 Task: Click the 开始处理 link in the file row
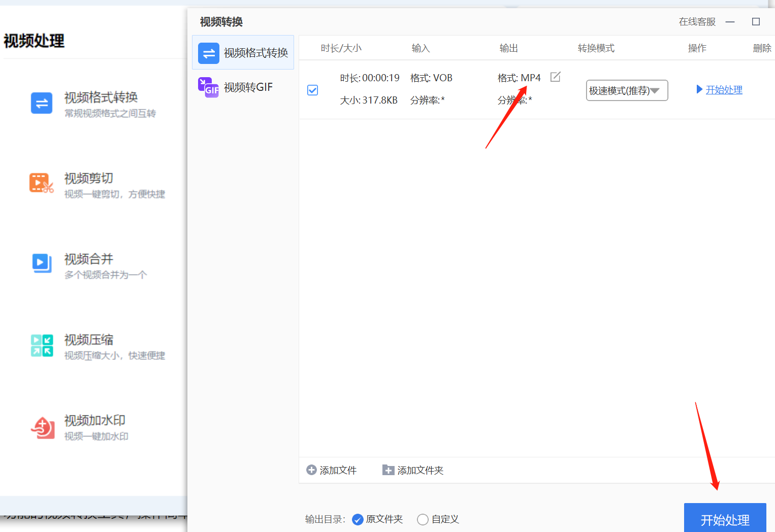coord(723,89)
